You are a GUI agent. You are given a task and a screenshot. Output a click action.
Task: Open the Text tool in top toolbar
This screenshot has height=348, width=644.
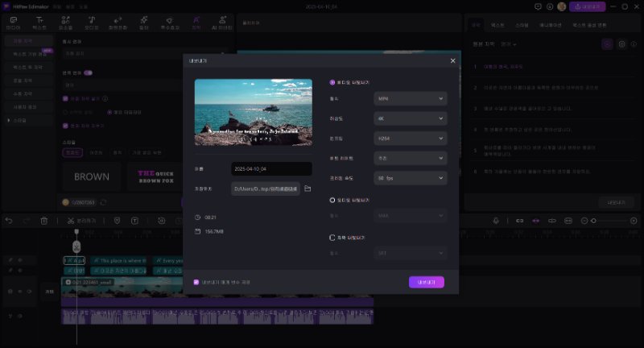point(39,23)
